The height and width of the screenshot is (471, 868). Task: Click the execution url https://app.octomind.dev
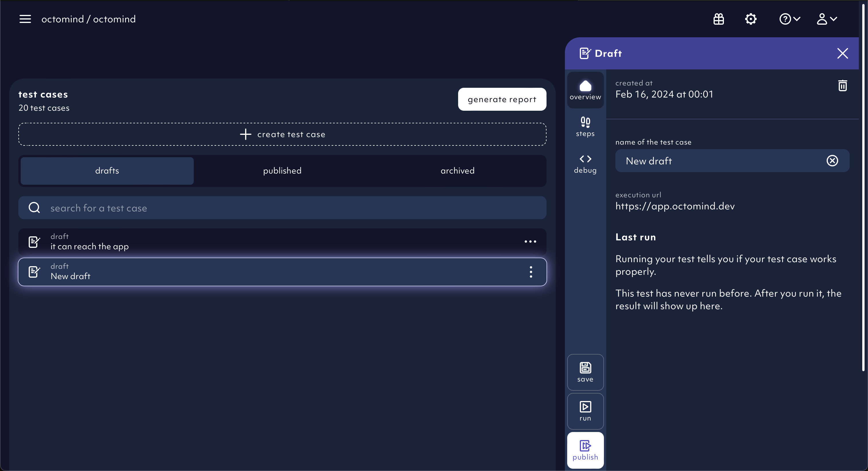[x=675, y=206]
